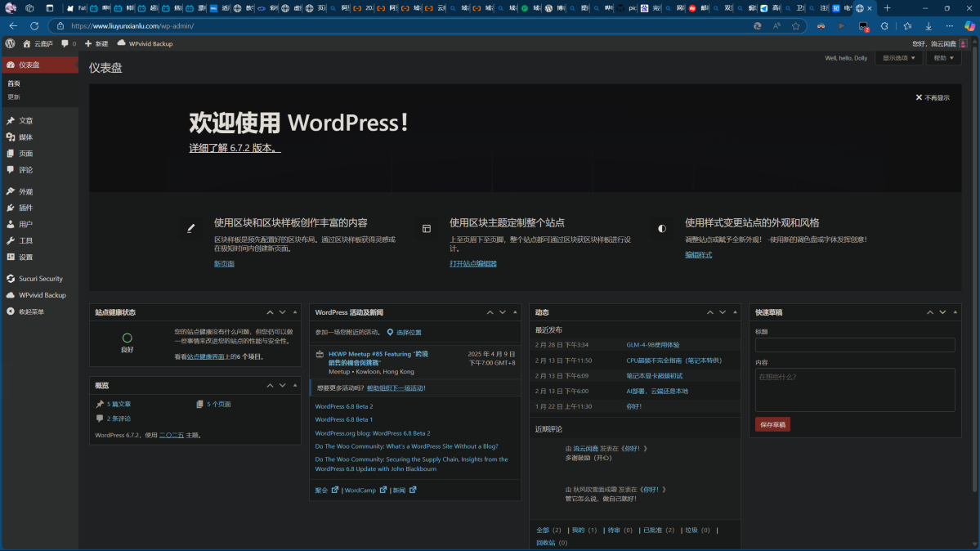This screenshot has height=551, width=980.
Task: Expand the 帮助 help dropdown
Action: [x=943, y=58]
